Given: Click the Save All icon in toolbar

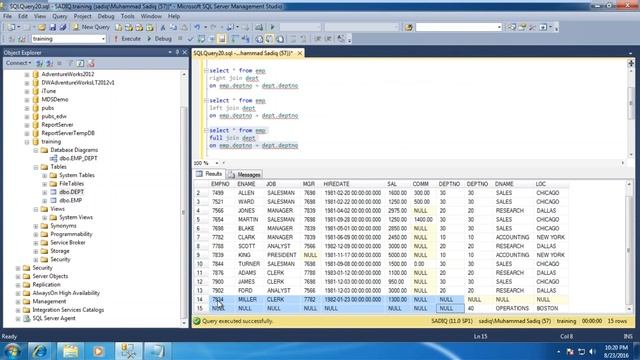Looking at the screenshot, I should (63, 27).
